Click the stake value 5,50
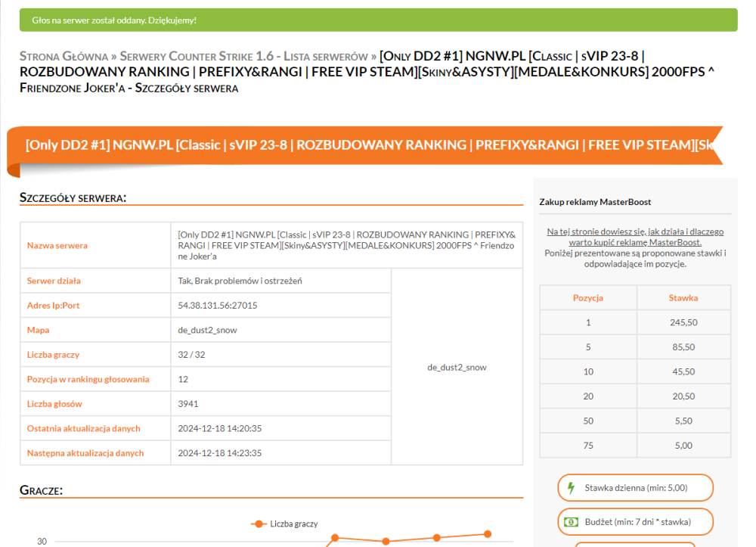Screen dimensions: 756x547 click(x=683, y=421)
